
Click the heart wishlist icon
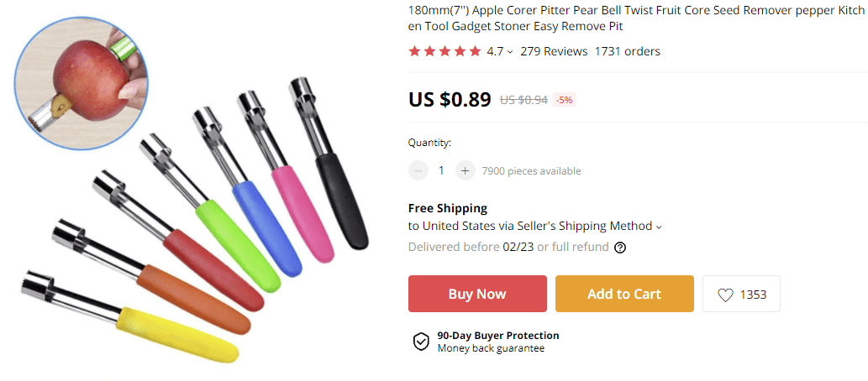click(x=725, y=295)
